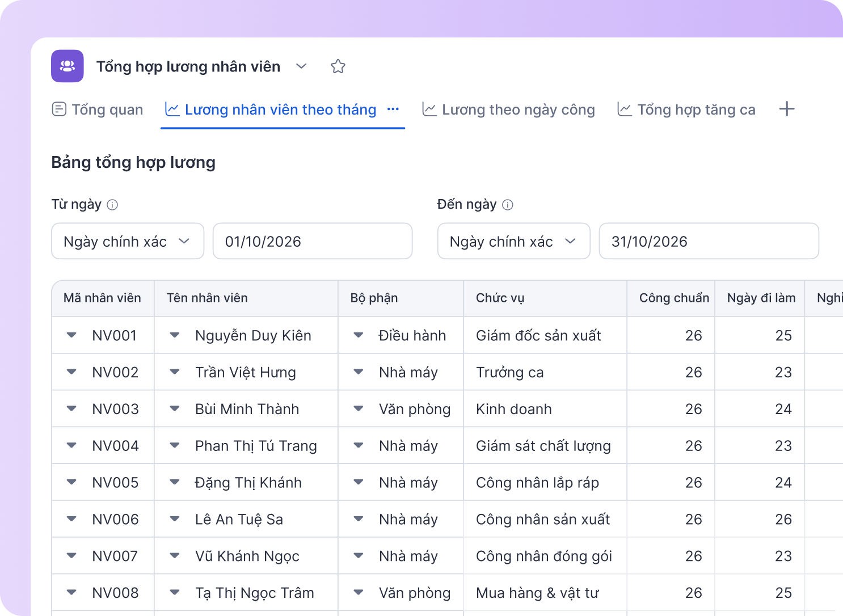Click Bộ phận column header
Image resolution: width=843 pixels, height=616 pixels.
pyautogui.click(x=401, y=298)
